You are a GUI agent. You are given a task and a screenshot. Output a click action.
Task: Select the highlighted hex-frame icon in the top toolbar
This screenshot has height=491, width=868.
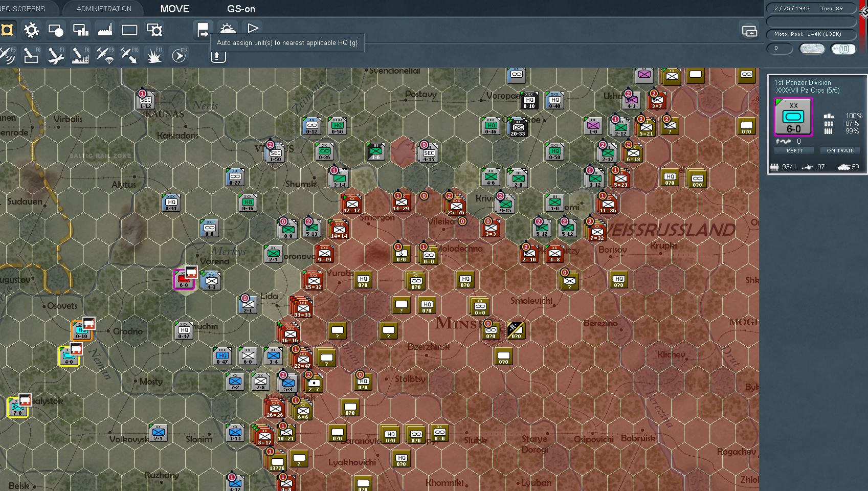[7, 30]
